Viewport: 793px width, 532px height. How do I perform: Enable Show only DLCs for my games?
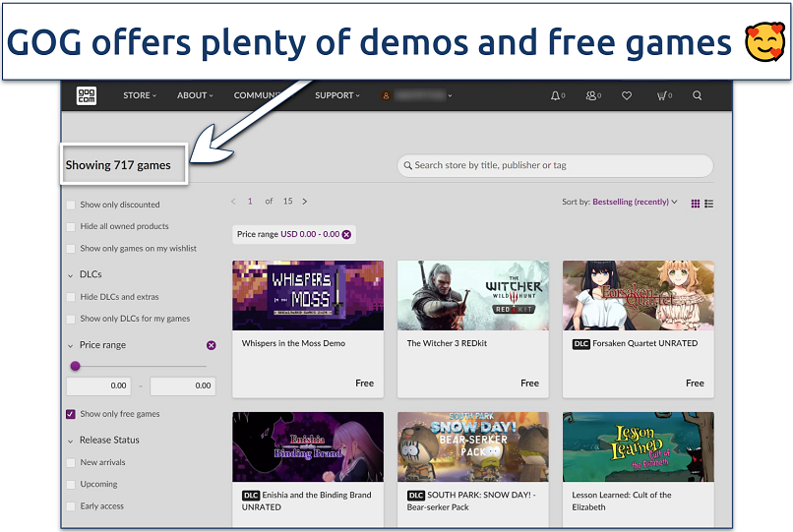point(71,319)
